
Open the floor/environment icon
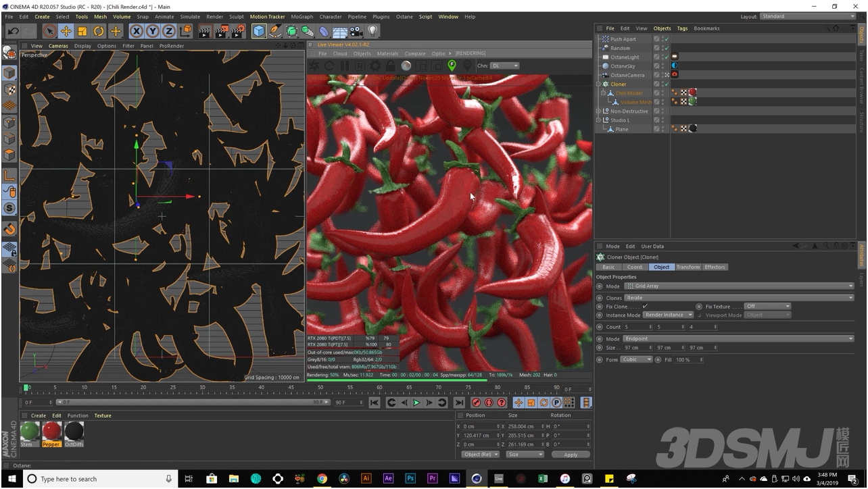point(340,31)
